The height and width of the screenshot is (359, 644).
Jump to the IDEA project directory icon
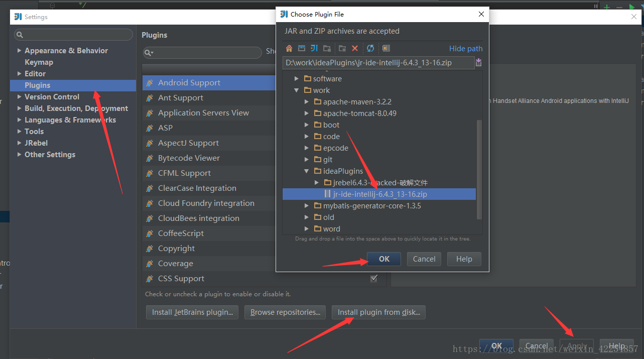click(x=314, y=48)
